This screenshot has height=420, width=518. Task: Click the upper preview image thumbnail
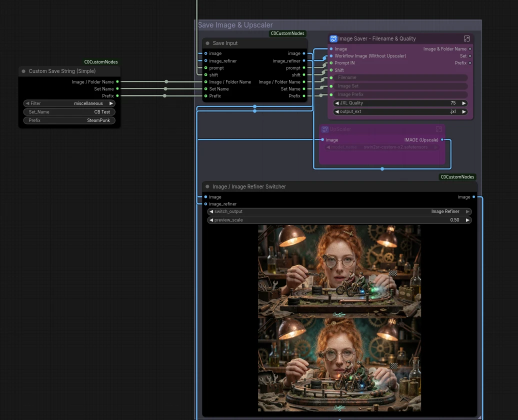(x=339, y=271)
